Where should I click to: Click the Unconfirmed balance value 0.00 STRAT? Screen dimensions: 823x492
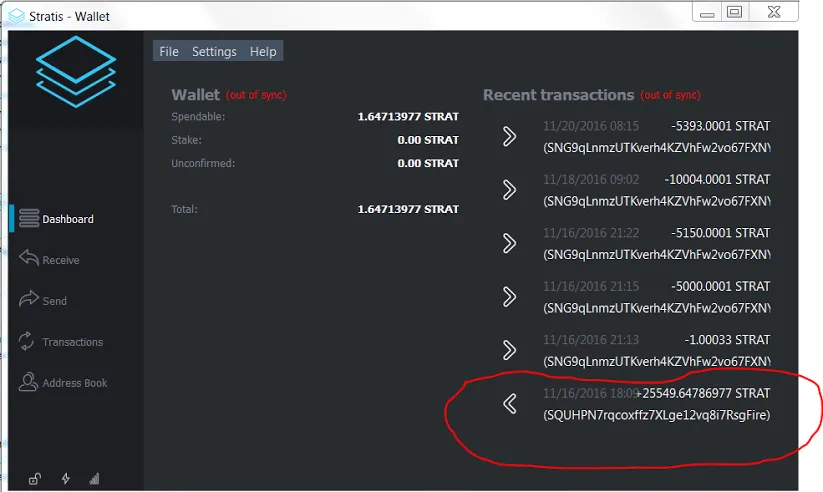tap(428, 163)
